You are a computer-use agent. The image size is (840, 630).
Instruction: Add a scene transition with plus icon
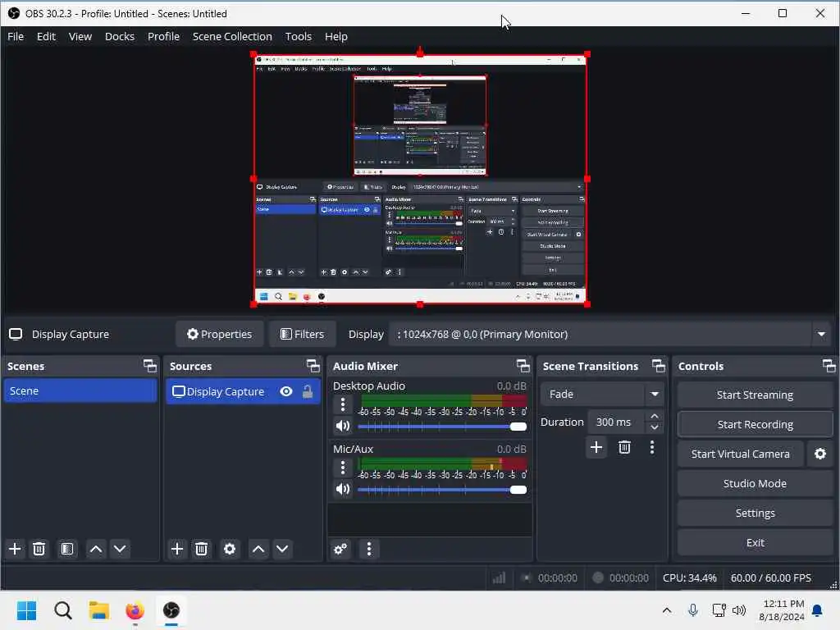point(596,447)
